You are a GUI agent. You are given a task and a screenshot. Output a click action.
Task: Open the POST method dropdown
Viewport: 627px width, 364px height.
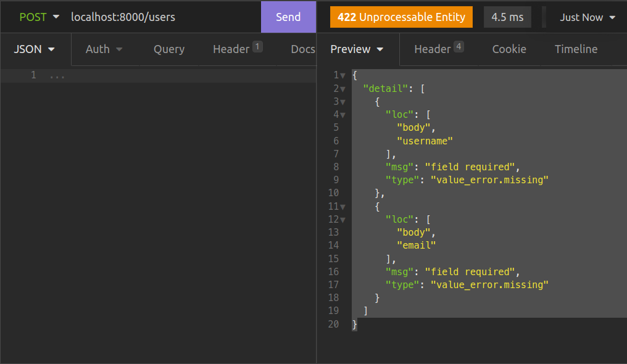tap(39, 17)
